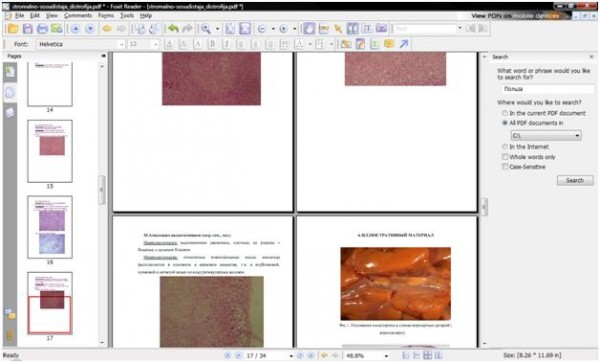Click the pencil edit page icon
The width and height of the screenshot is (600, 363).
point(360,44)
